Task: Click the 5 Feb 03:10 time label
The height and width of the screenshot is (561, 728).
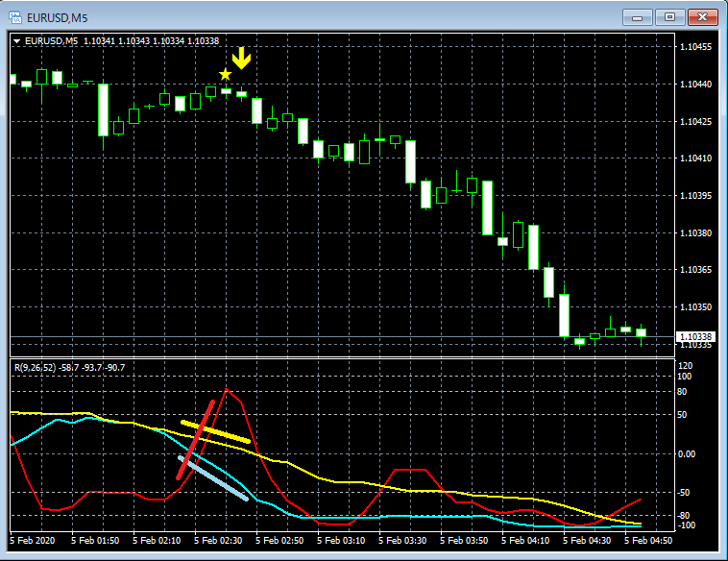Action: (341, 541)
